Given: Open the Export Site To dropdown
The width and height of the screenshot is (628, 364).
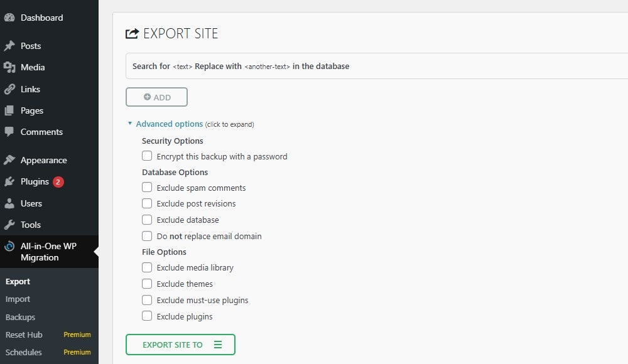Looking at the screenshot, I should click(x=180, y=345).
